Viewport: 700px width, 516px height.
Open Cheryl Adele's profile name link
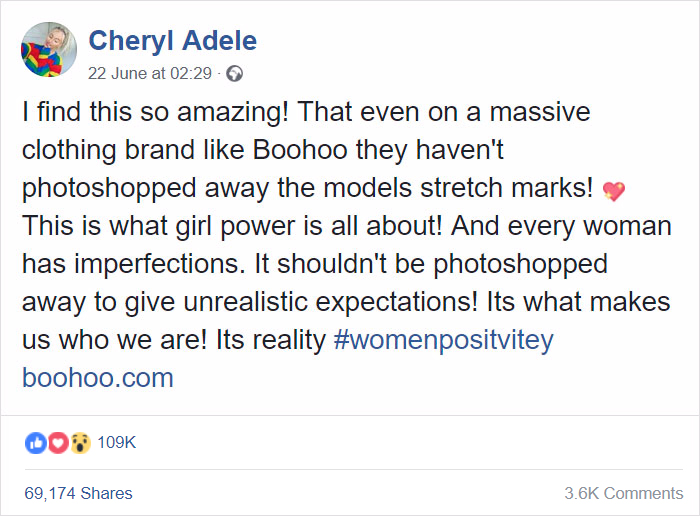[x=172, y=41]
